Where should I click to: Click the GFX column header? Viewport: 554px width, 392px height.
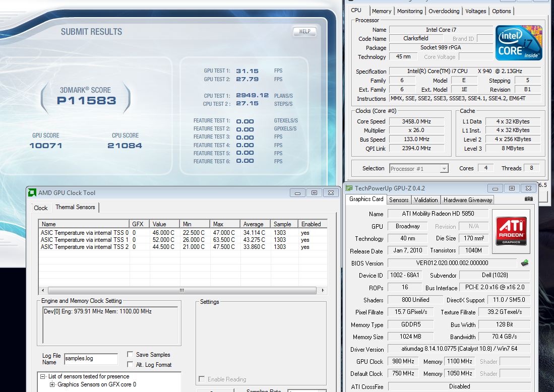139,224
